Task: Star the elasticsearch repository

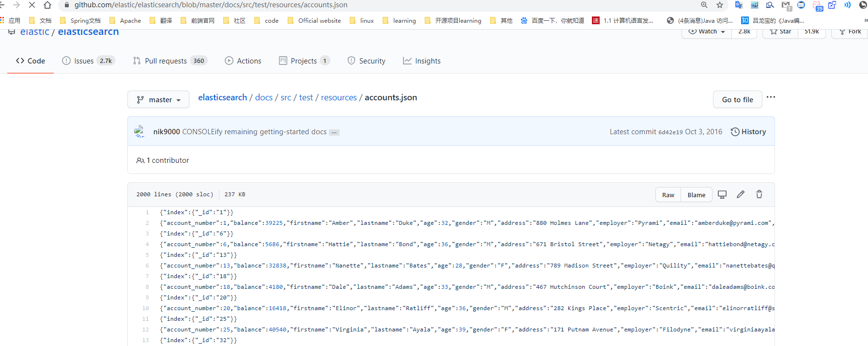Action: coord(780,31)
